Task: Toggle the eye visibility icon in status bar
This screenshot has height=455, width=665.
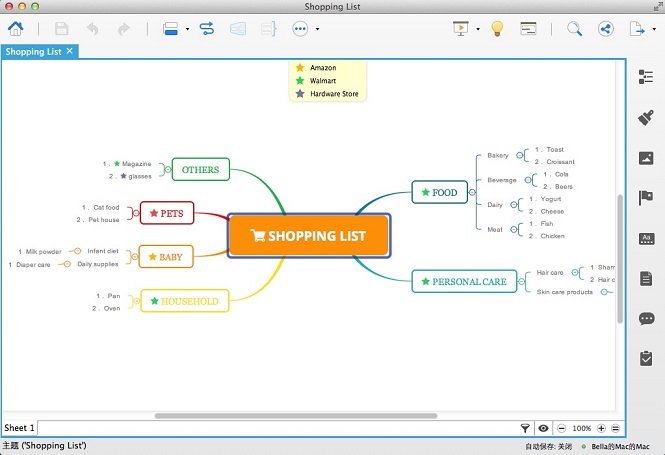Action: [543, 428]
